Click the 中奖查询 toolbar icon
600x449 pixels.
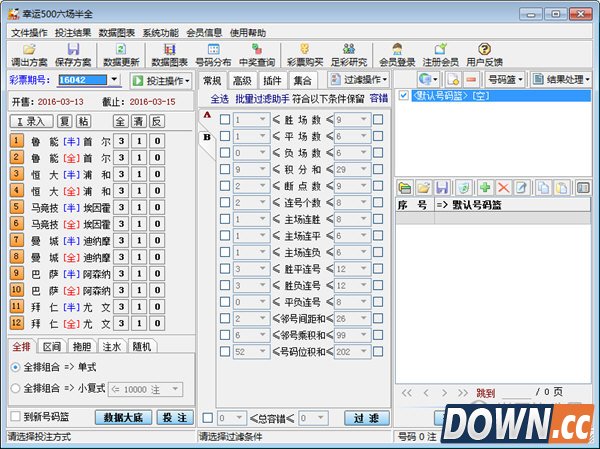(x=257, y=55)
